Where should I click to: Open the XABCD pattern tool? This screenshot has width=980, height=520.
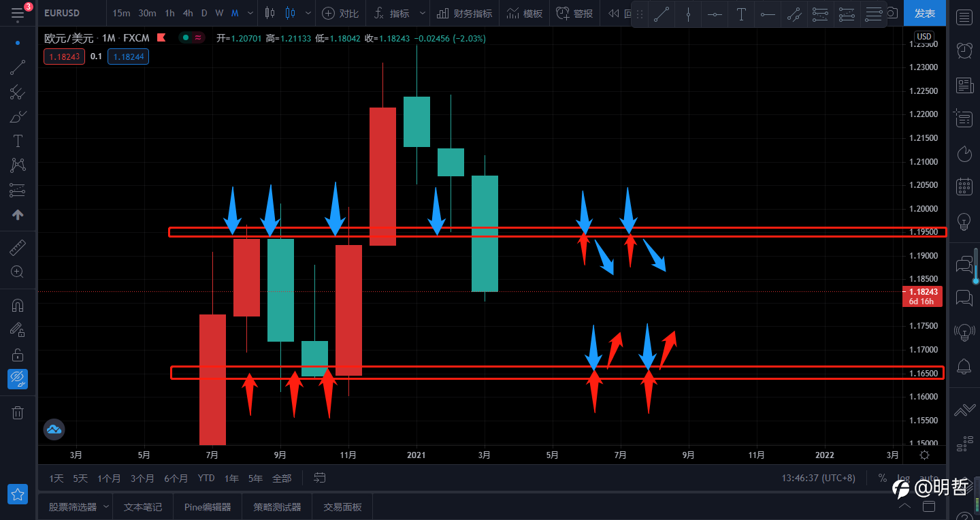coord(18,165)
